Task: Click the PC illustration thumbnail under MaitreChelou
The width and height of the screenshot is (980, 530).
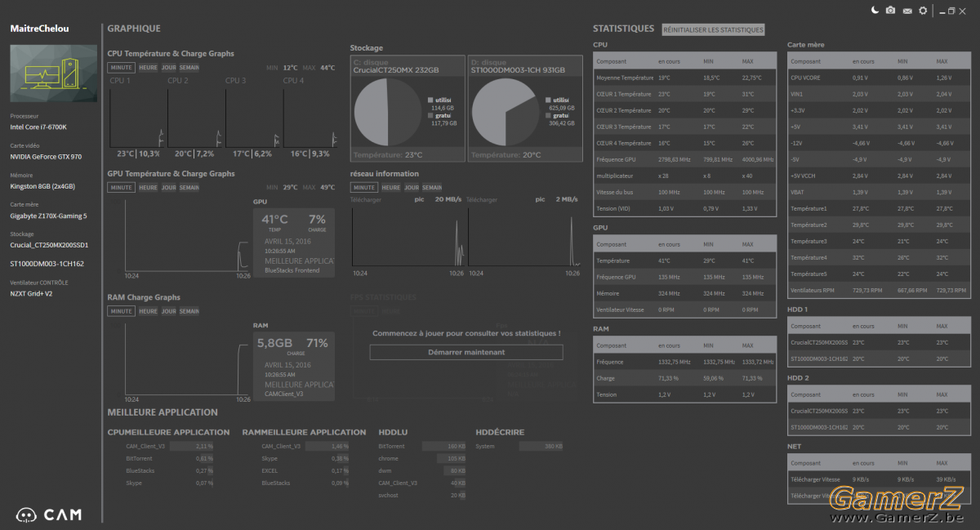Action: (x=53, y=73)
